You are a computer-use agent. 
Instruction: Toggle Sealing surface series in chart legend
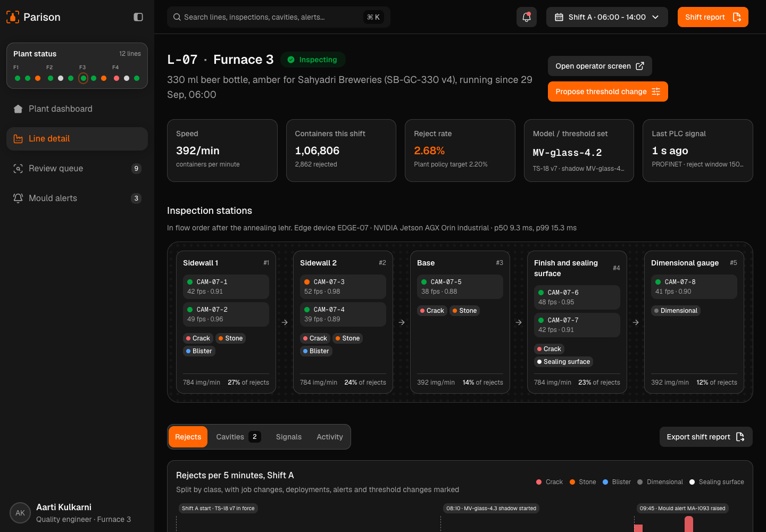pos(717,482)
